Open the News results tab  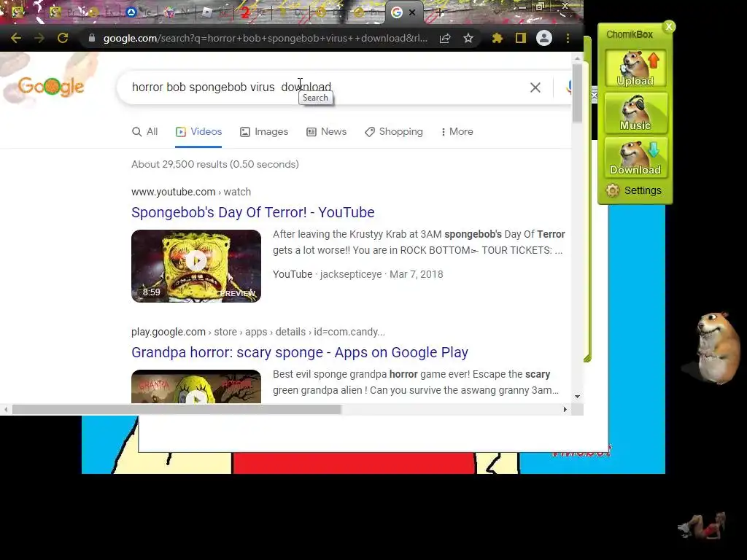click(x=326, y=132)
